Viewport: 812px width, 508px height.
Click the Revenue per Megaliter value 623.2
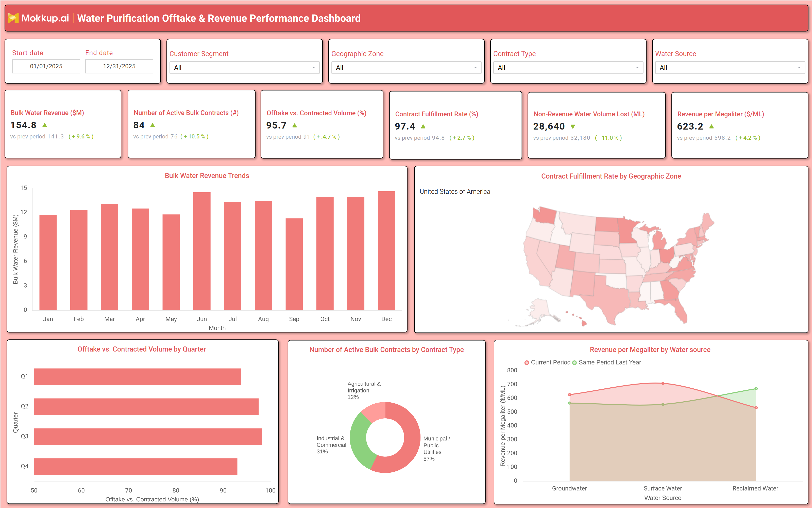click(x=690, y=127)
